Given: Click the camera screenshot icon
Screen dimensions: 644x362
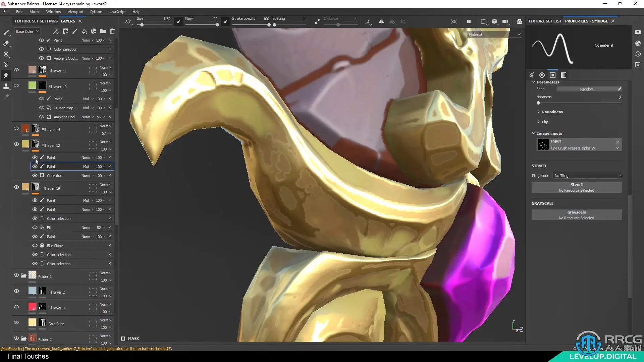Looking at the screenshot, I should pyautogui.click(x=519, y=21).
